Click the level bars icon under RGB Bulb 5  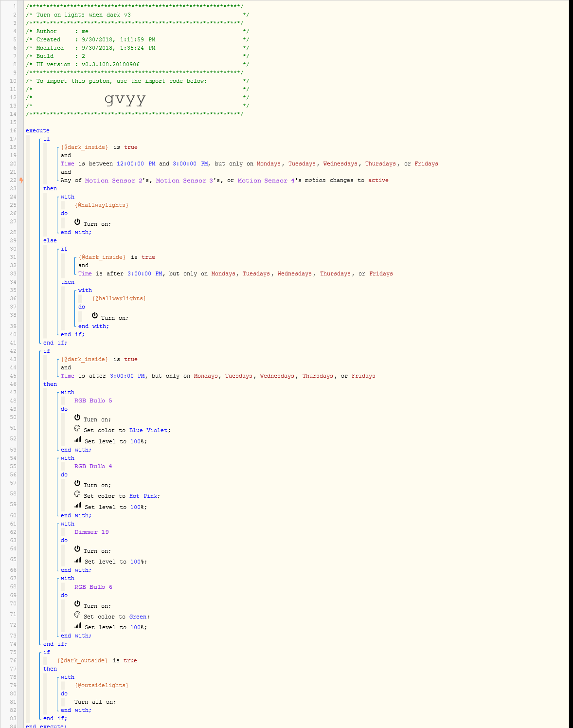pyautogui.click(x=78, y=439)
